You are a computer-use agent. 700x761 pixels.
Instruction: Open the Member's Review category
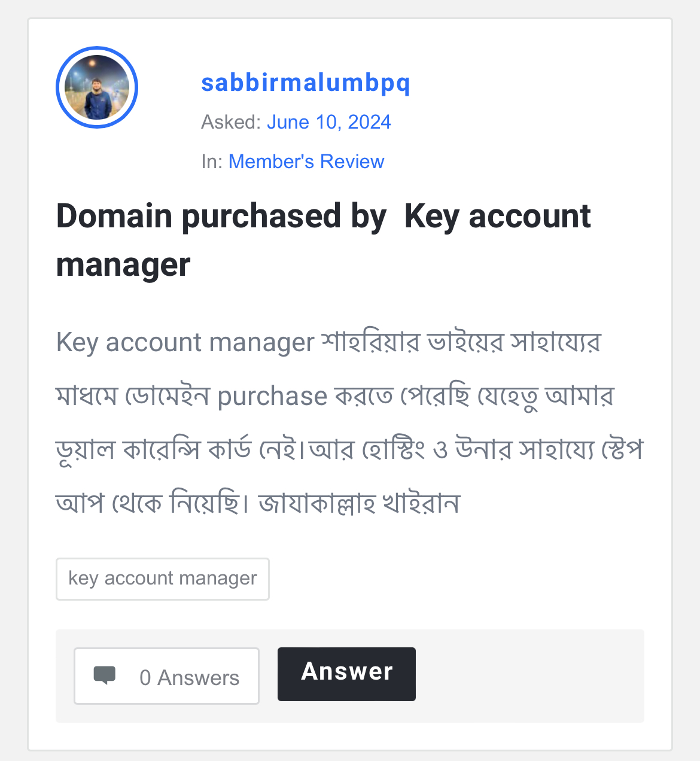click(306, 162)
